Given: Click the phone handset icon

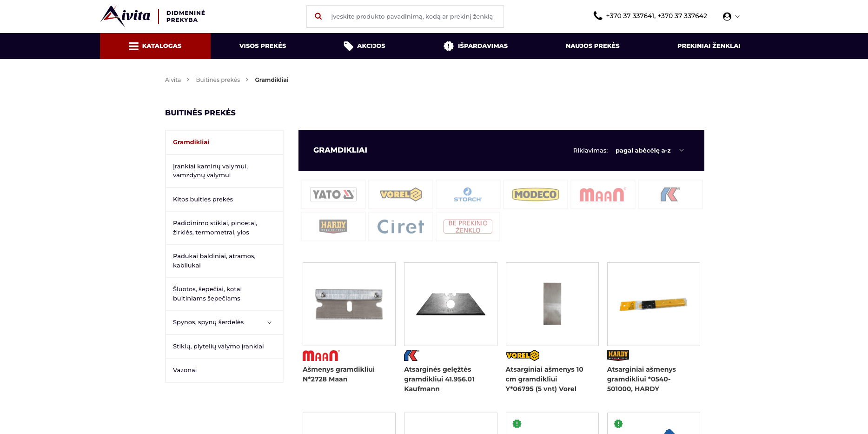Looking at the screenshot, I should click(x=598, y=16).
